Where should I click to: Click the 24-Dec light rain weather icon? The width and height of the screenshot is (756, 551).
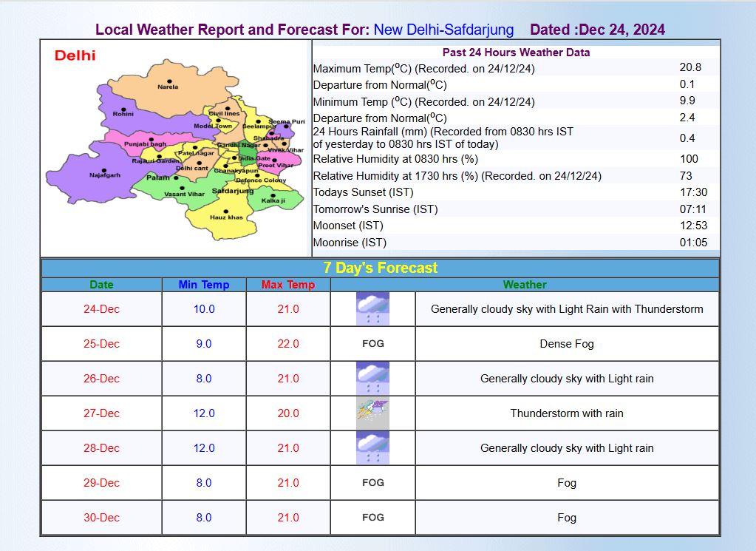(372, 309)
